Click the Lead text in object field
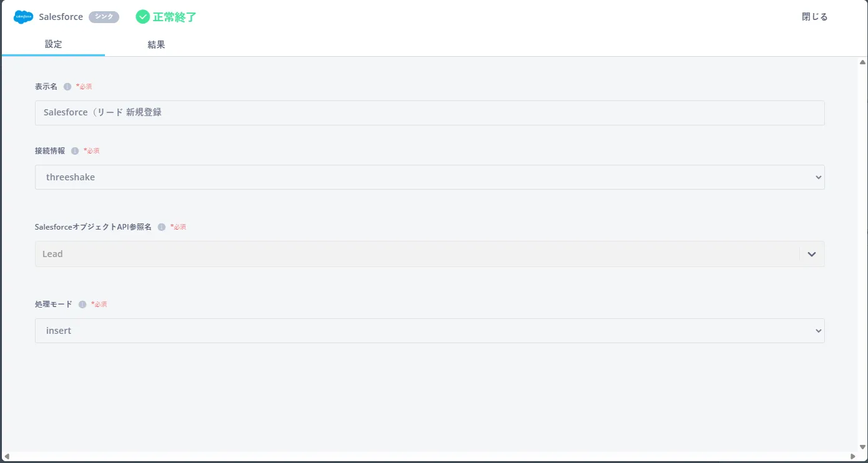Viewport: 868px width, 463px height. tap(52, 254)
